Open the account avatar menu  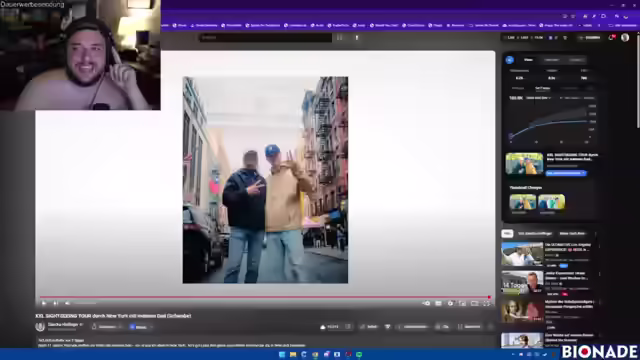coord(625,38)
